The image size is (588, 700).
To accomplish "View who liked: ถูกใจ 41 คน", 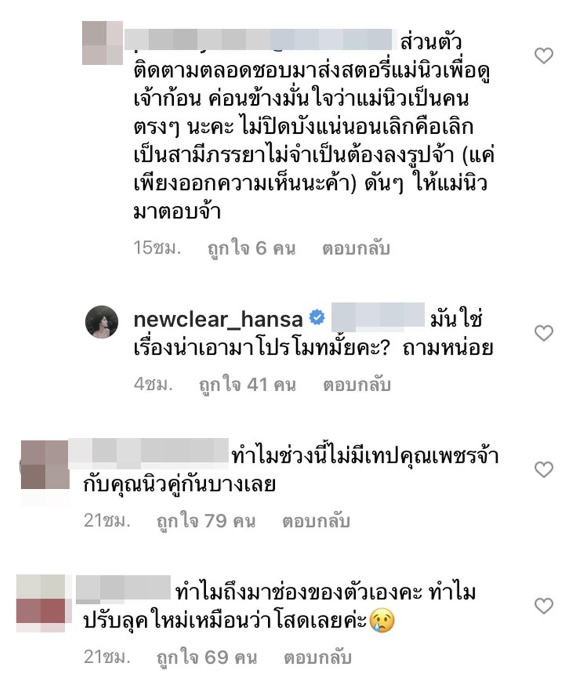I will pos(248,384).
